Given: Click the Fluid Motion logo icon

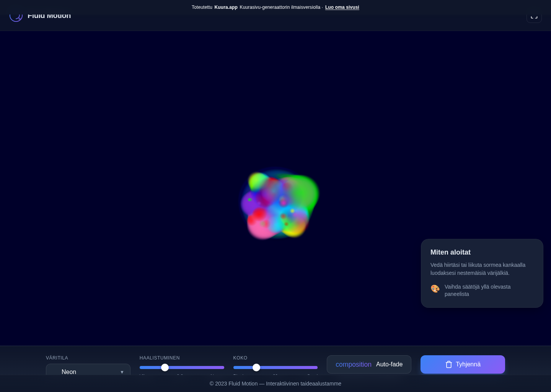Looking at the screenshot, I should point(16,17).
